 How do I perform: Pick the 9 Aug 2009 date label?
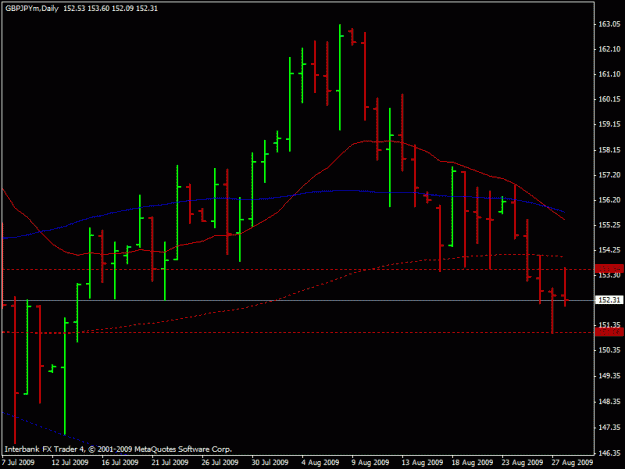click(372, 463)
